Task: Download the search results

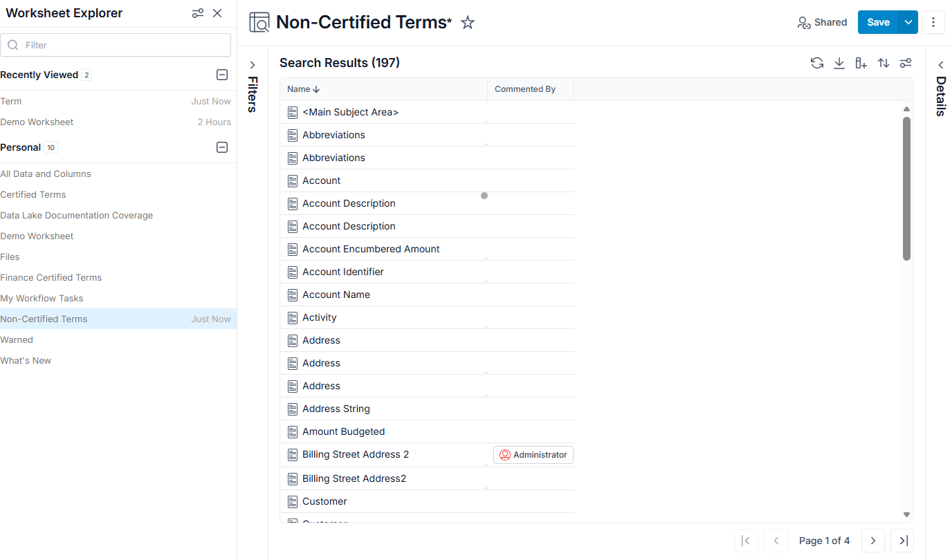Action: point(839,63)
